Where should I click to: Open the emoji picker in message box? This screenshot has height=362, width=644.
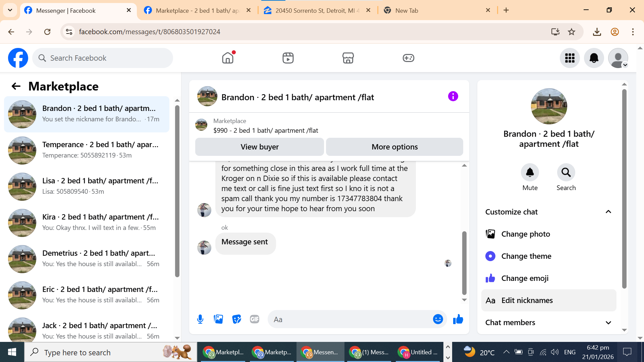[x=438, y=319]
